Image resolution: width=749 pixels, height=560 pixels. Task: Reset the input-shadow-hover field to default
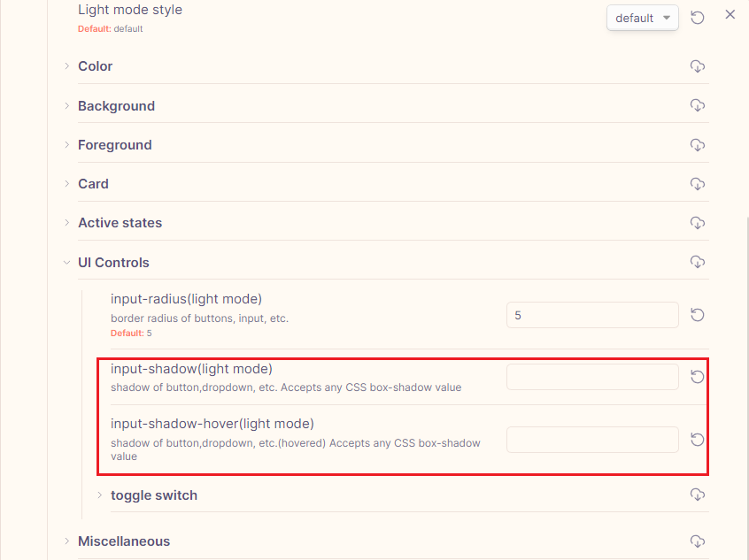[x=697, y=439]
